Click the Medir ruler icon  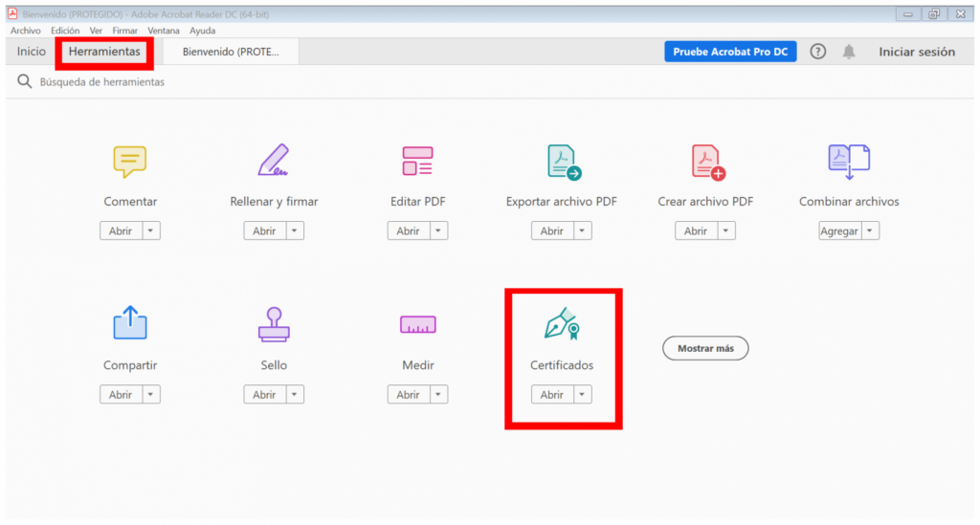pos(417,324)
